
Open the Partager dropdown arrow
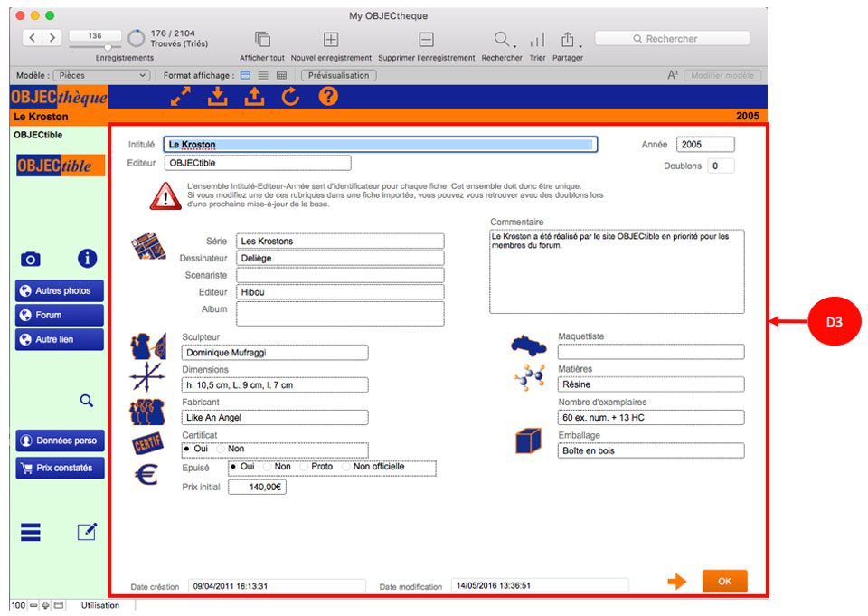click(x=580, y=46)
